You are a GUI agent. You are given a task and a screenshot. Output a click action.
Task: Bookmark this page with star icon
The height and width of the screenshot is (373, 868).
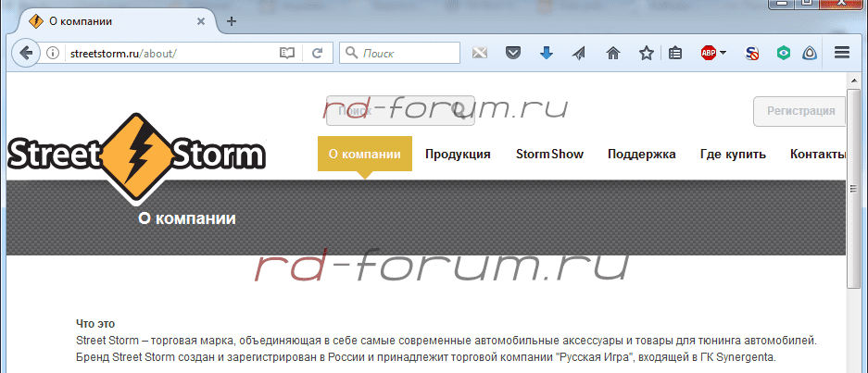(646, 53)
